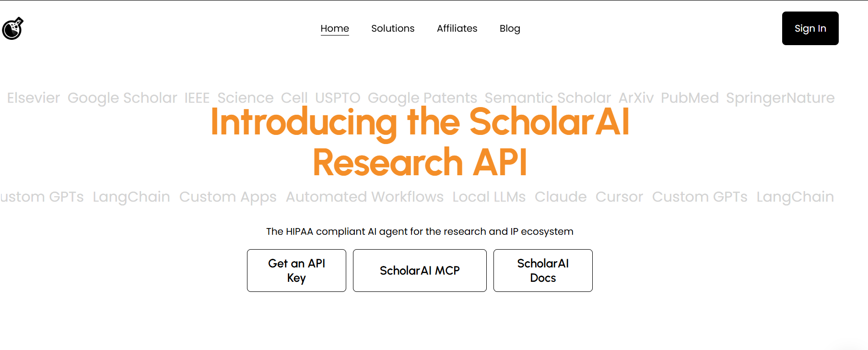The image size is (868, 350).
Task: Click the Sign In button
Action: pyautogui.click(x=810, y=28)
